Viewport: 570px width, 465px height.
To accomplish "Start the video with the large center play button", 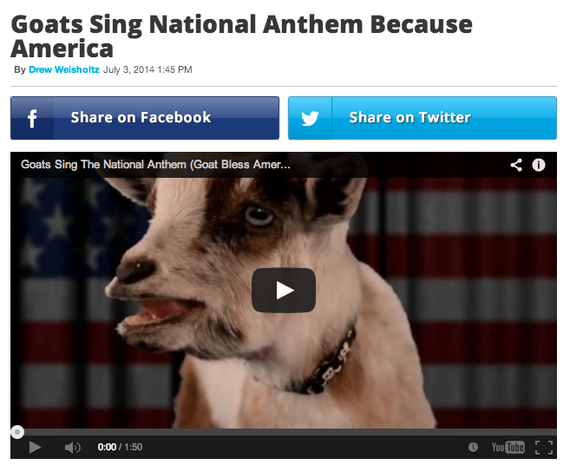I will [284, 290].
